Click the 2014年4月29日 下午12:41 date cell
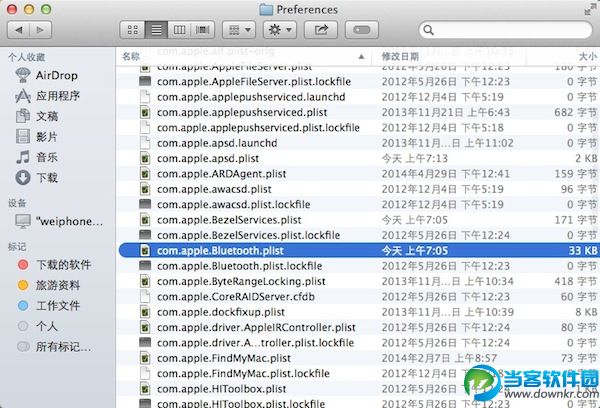This screenshot has height=408, width=600. tap(445, 174)
